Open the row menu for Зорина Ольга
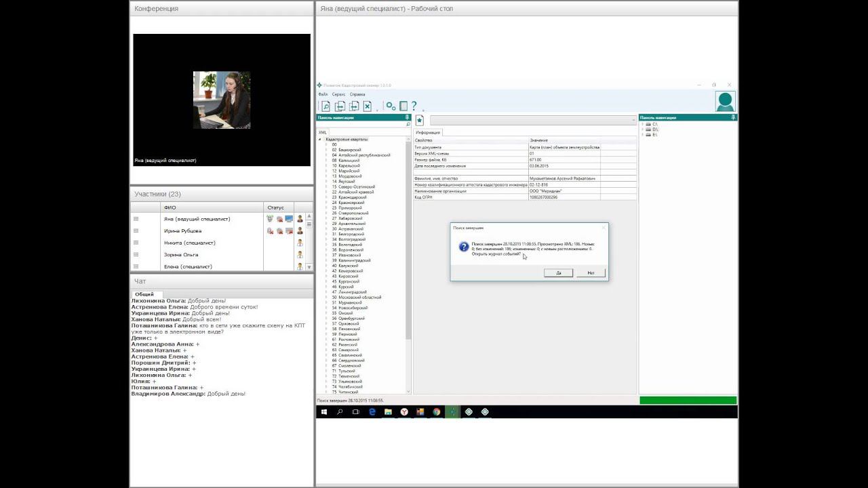The image size is (868, 488). point(136,255)
